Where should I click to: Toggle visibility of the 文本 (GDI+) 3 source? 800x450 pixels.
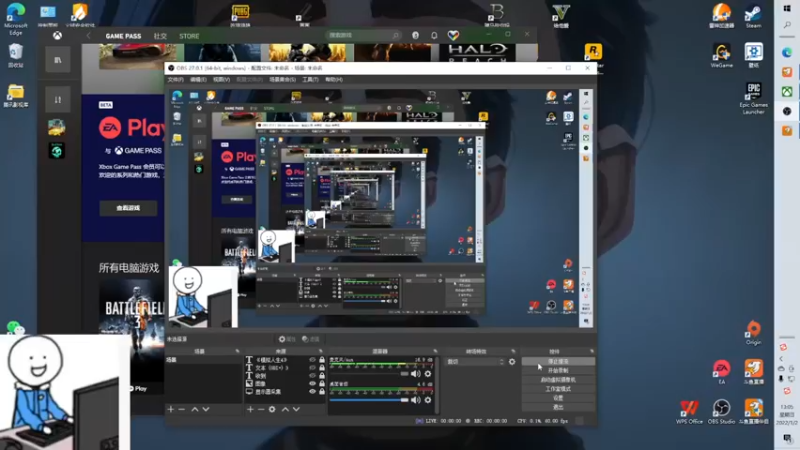[x=312, y=367]
